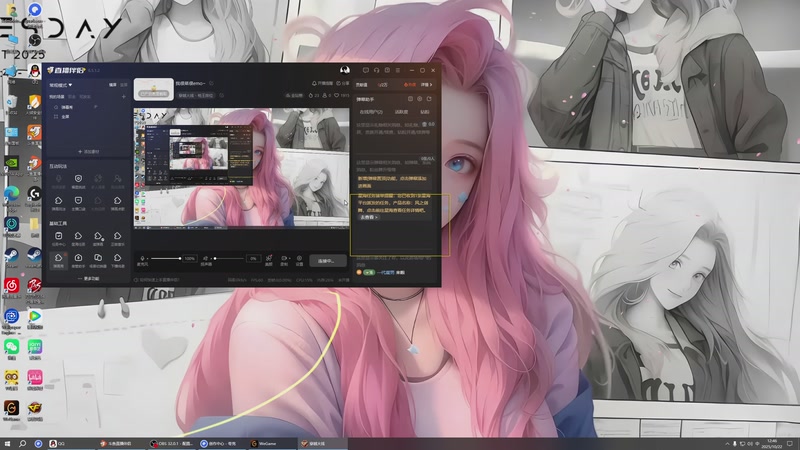Image resolution: width=800 pixels, height=450 pixels.
Task: Click the person icon in 互动玩法 first row
Action: coord(117,179)
